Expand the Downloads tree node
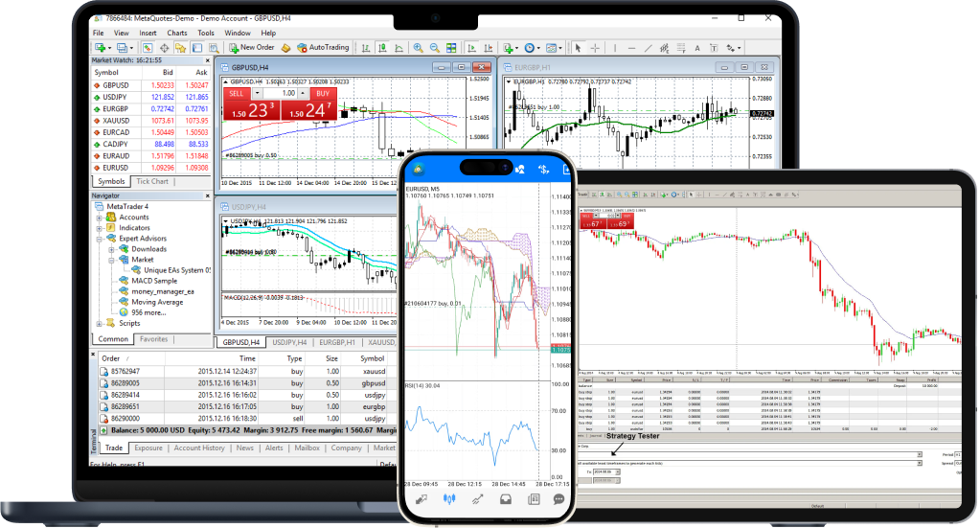The width and height of the screenshot is (980, 528). click(x=111, y=249)
